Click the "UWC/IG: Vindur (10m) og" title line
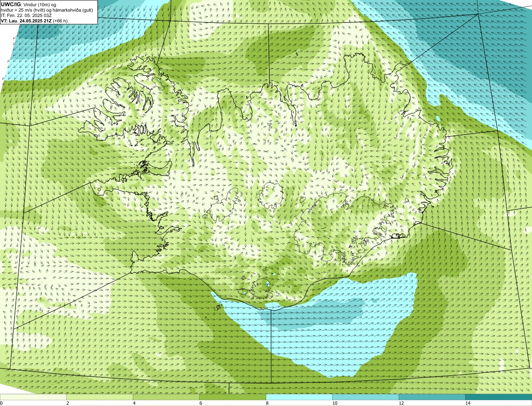The width and height of the screenshot is (532, 406). pyautogui.click(x=28, y=4)
